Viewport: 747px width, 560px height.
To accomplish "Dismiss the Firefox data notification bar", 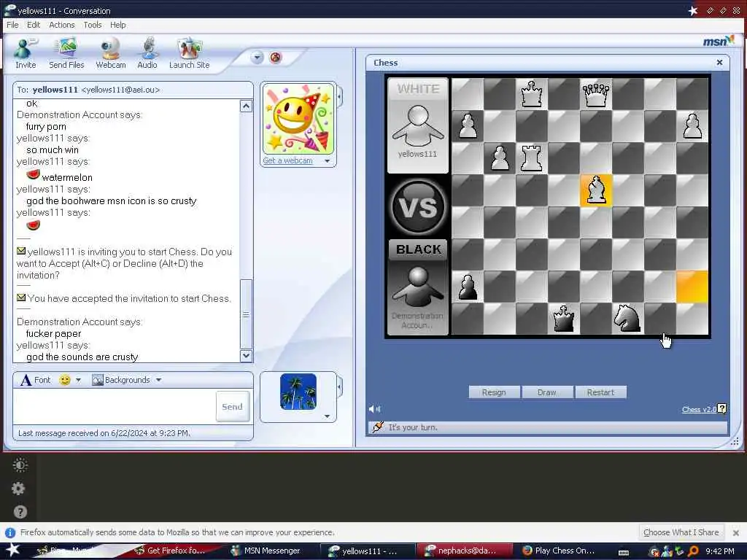I will coord(735,532).
